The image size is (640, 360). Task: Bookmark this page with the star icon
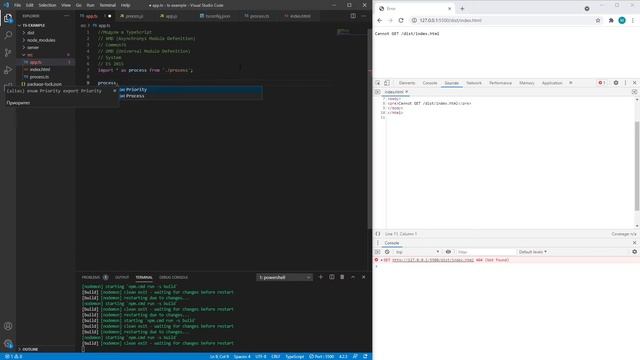[x=598, y=20]
